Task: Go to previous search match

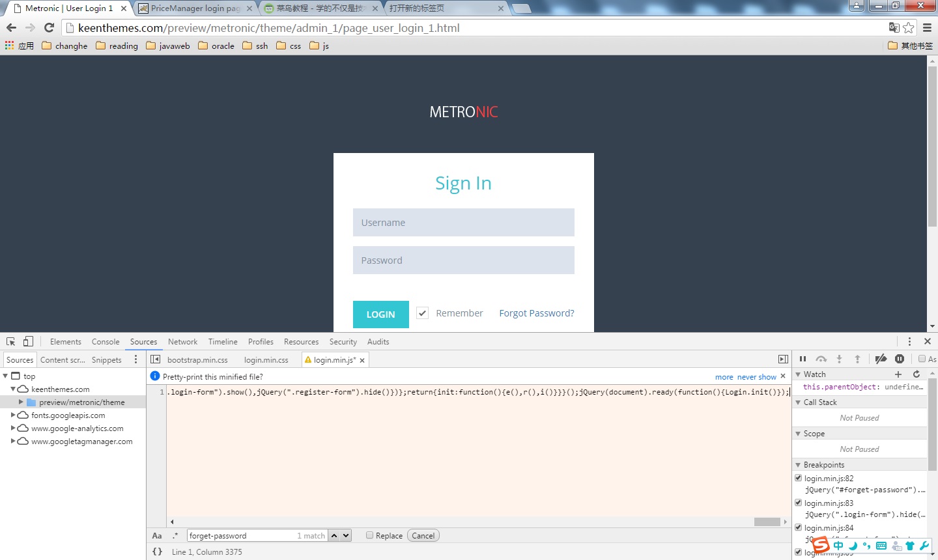Action: pyautogui.click(x=334, y=535)
